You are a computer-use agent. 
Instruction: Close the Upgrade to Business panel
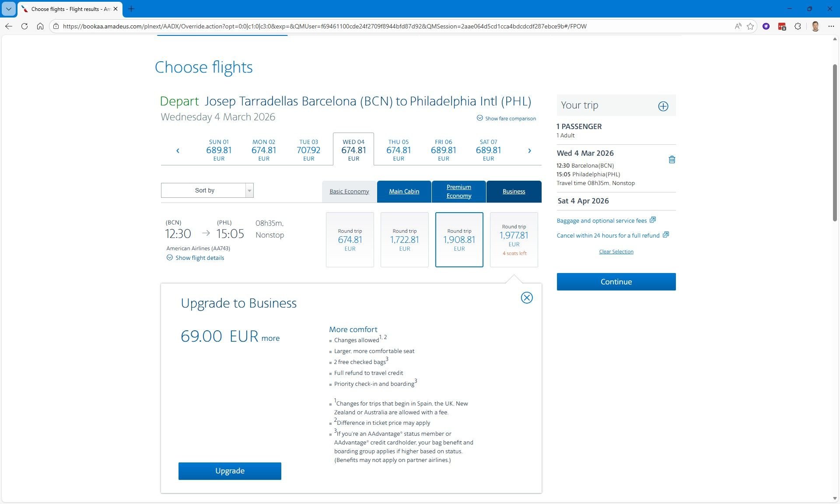(526, 298)
